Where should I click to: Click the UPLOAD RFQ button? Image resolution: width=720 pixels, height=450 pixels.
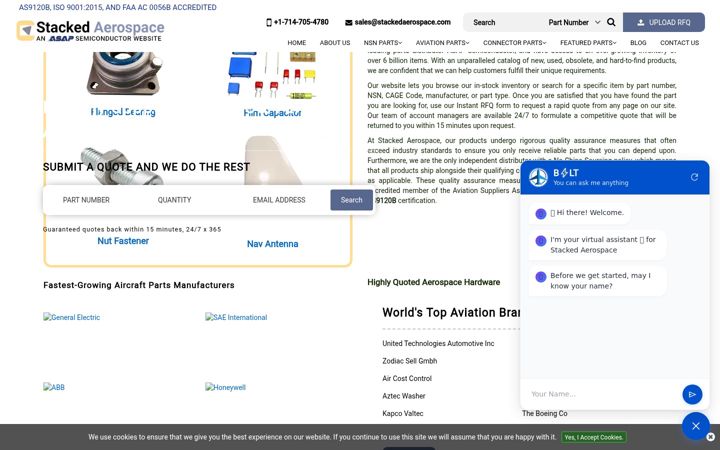coord(664,22)
